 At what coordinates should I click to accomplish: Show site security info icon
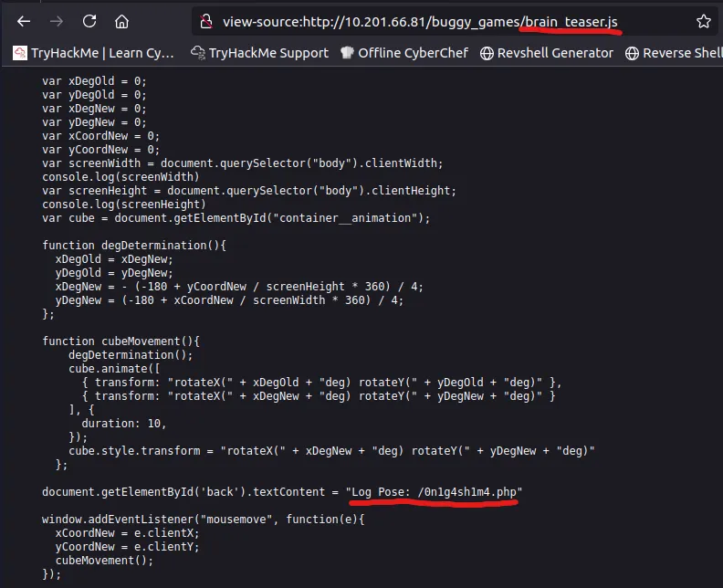(206, 21)
